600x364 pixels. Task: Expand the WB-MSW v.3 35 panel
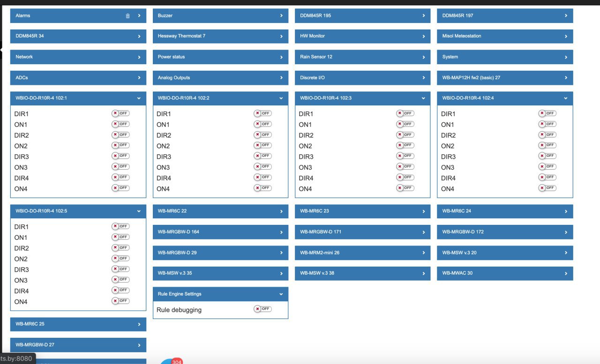[220, 273]
